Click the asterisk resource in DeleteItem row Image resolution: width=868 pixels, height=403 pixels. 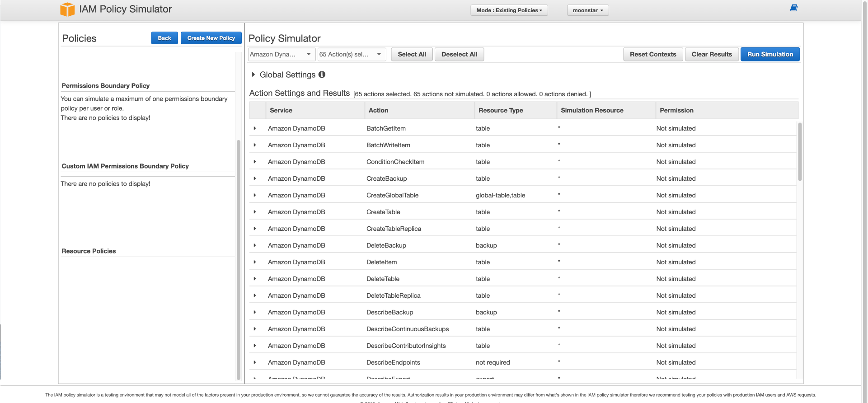pyautogui.click(x=559, y=262)
